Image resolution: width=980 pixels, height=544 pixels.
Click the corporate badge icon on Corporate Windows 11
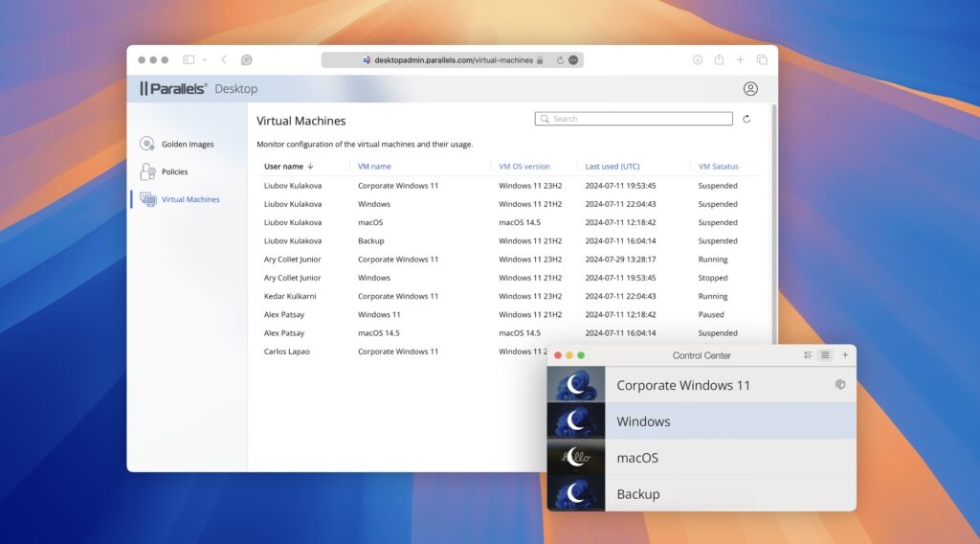(839, 385)
